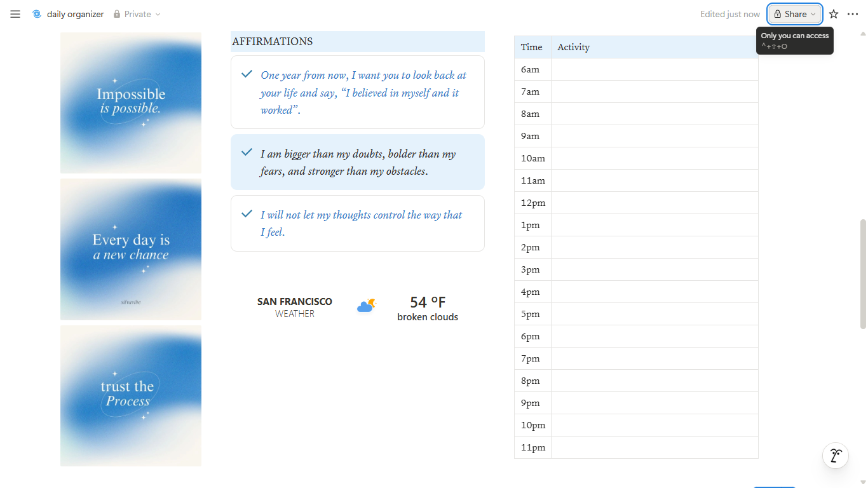
Task: Toggle the "One year from now" affirmation checkmark
Action: point(247,74)
